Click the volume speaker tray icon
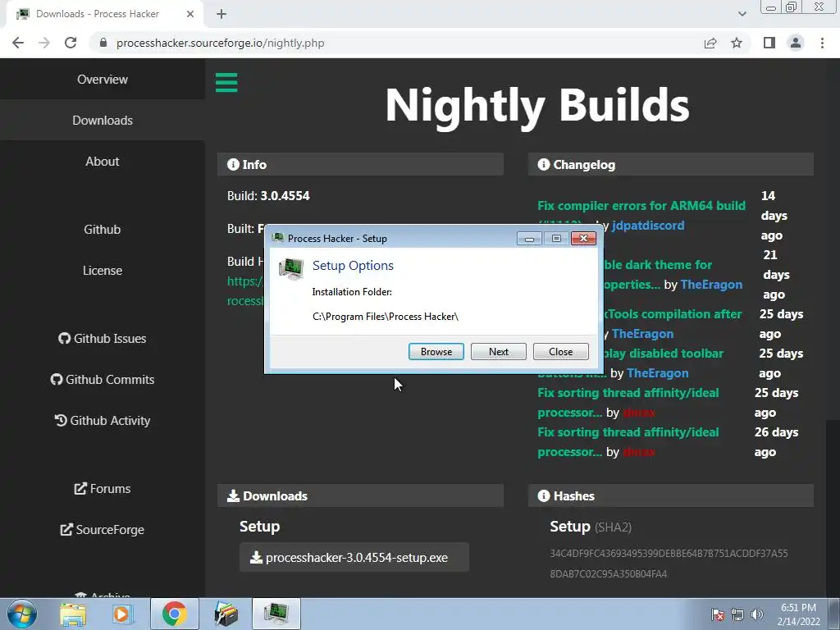Screen dimensions: 840x630 (757, 614)
